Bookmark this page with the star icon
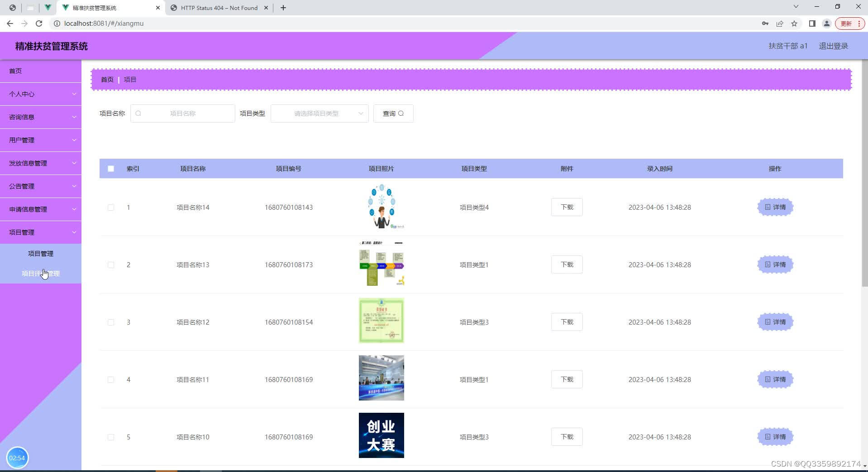This screenshot has width=868, height=472. click(x=794, y=24)
